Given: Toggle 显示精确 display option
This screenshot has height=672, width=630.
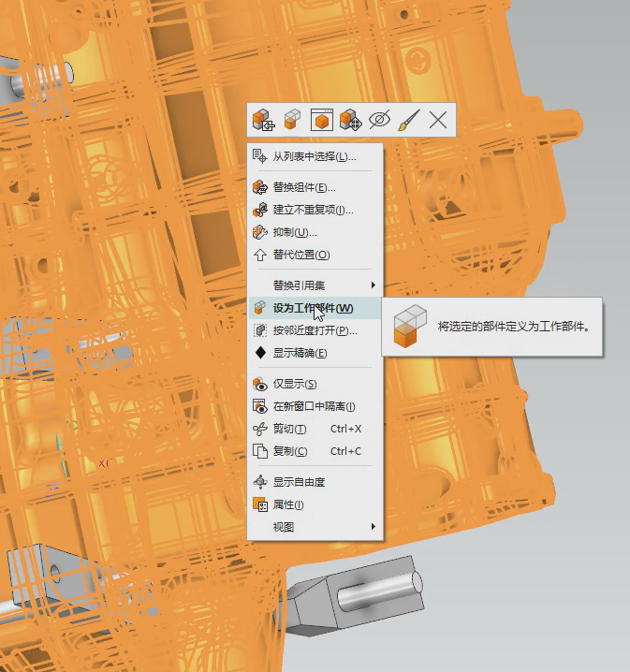Looking at the screenshot, I should coord(300,353).
